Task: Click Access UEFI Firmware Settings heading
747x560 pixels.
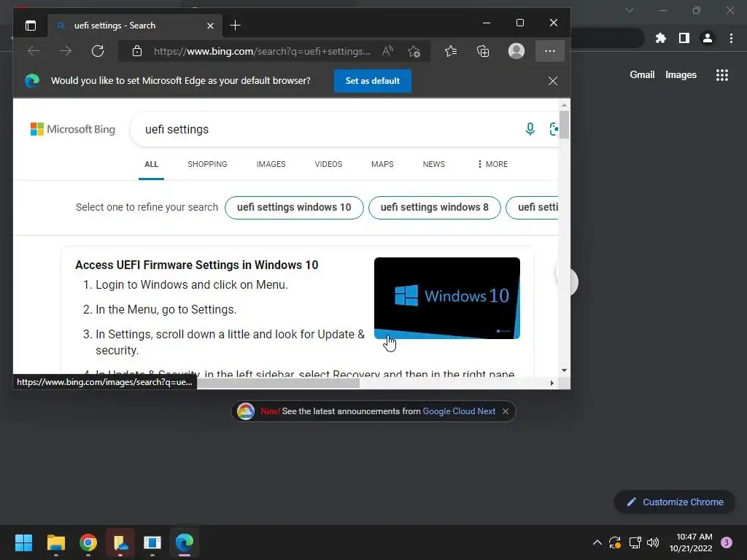Action: (x=196, y=265)
